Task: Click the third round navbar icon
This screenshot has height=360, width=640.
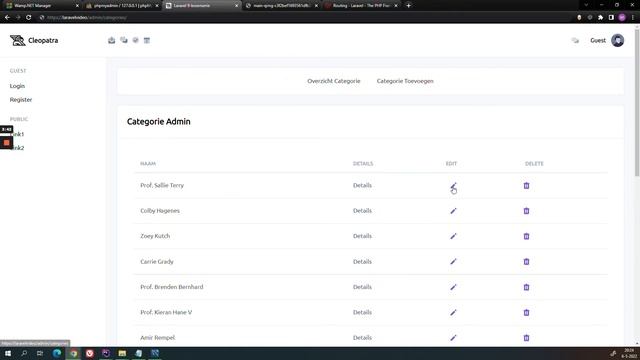Action: tap(136, 40)
